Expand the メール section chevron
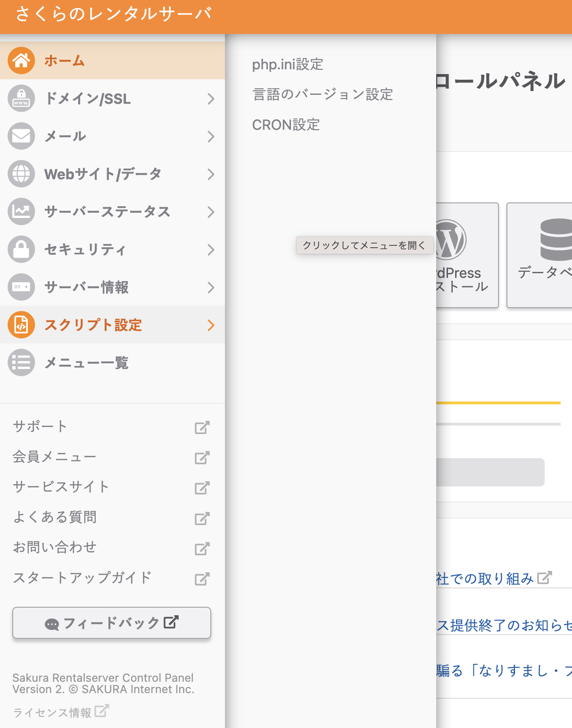This screenshot has width=572, height=728. (x=211, y=136)
